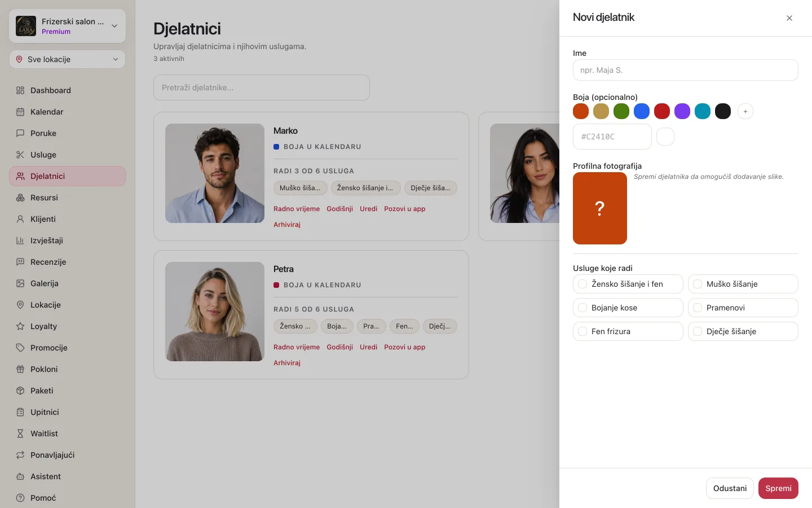This screenshot has height=508, width=812.
Task: Check Žensko šišanje i fen service
Action: coord(582,284)
